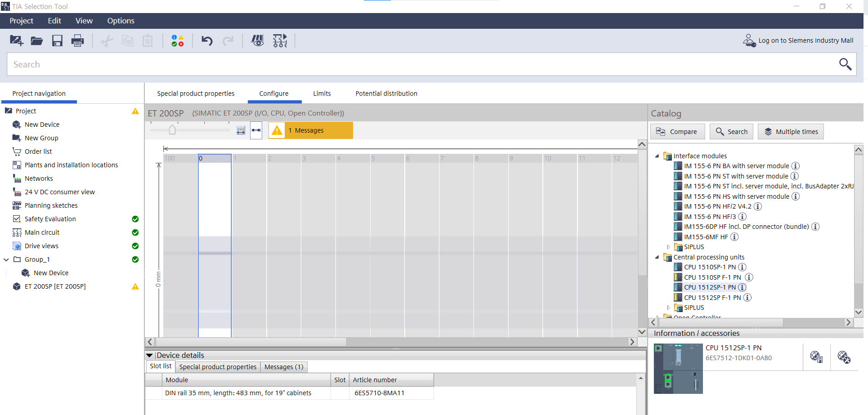Open Networks in project navigation
Viewport: 868px width, 415px height.
click(x=39, y=178)
